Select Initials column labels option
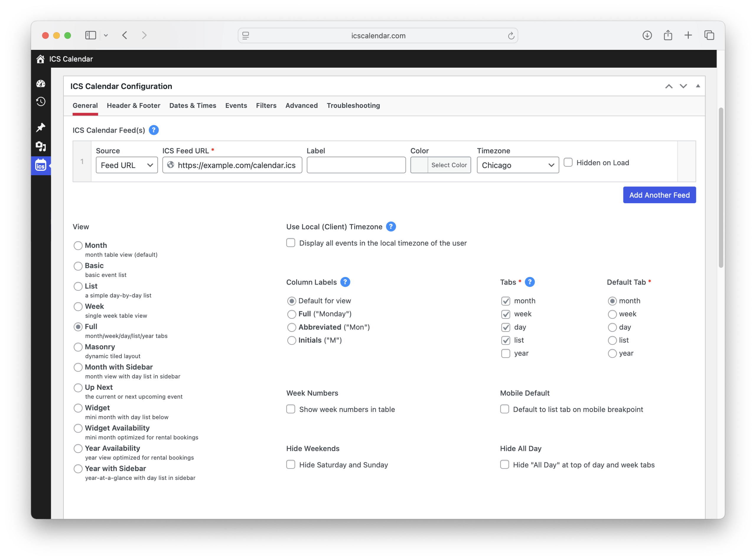 coord(291,340)
